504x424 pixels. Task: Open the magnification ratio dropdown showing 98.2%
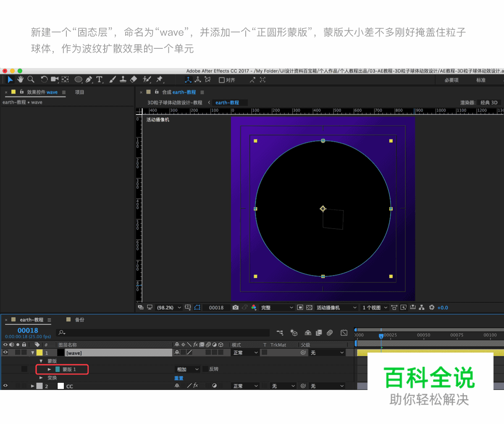(x=168, y=307)
